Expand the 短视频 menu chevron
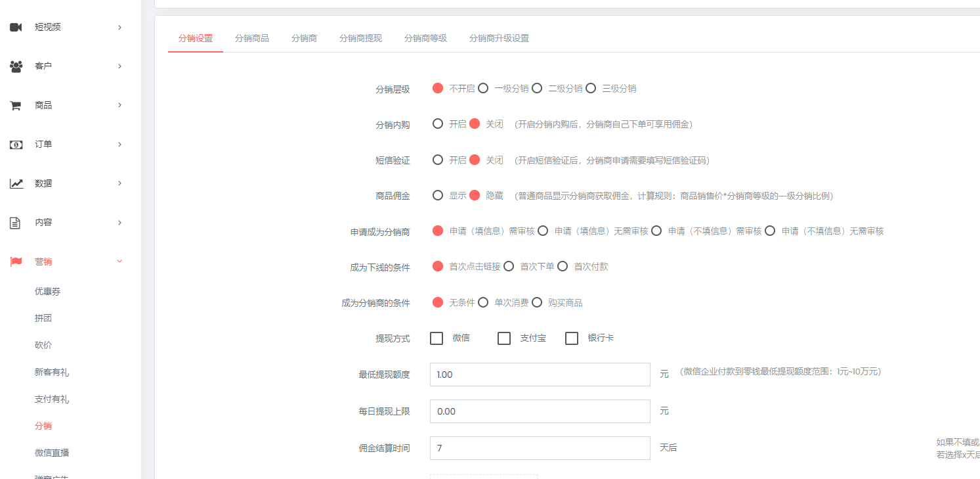 coord(119,27)
